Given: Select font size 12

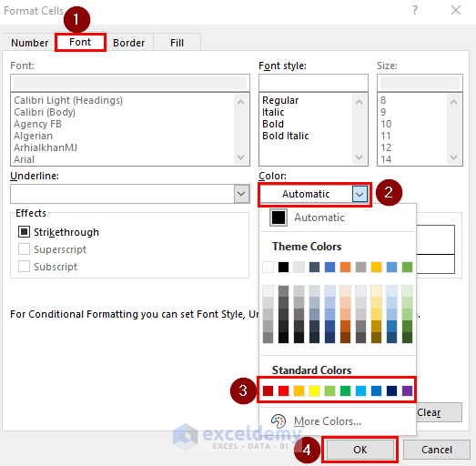Looking at the screenshot, I should pos(386,147).
